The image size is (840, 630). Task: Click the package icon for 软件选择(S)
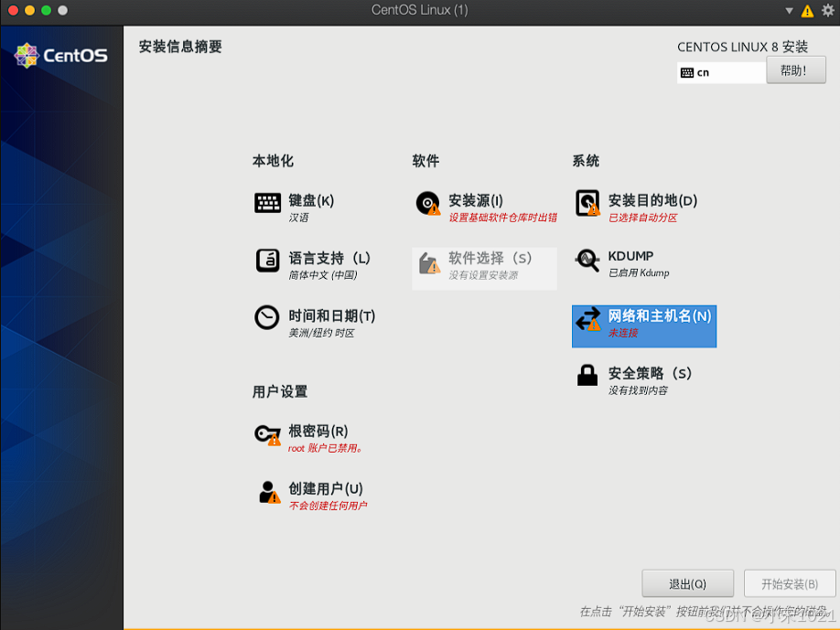430,262
